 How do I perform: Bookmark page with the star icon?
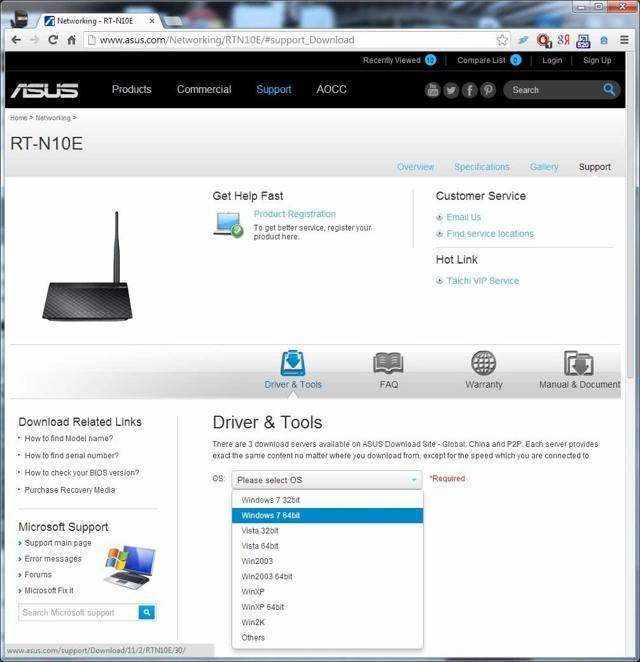(502, 40)
